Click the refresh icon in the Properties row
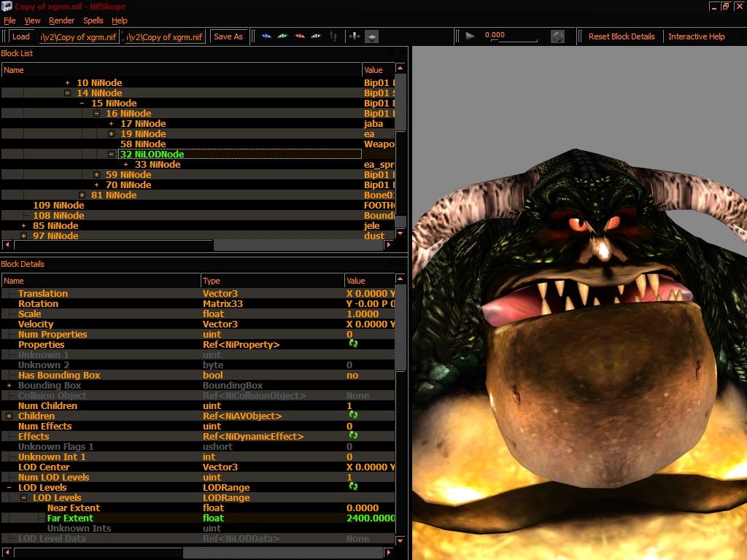 (353, 343)
